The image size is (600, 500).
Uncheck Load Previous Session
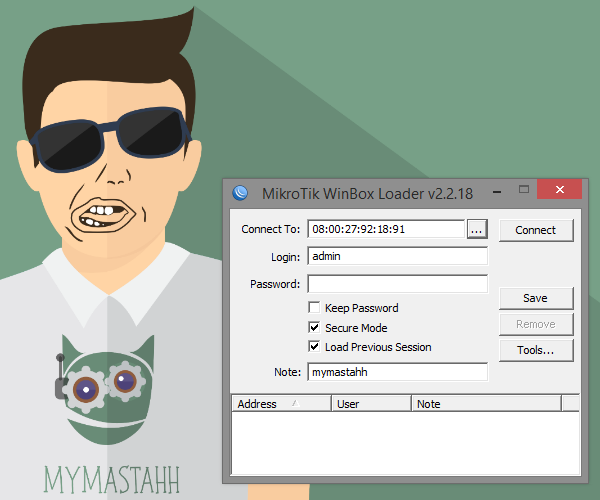(x=314, y=347)
